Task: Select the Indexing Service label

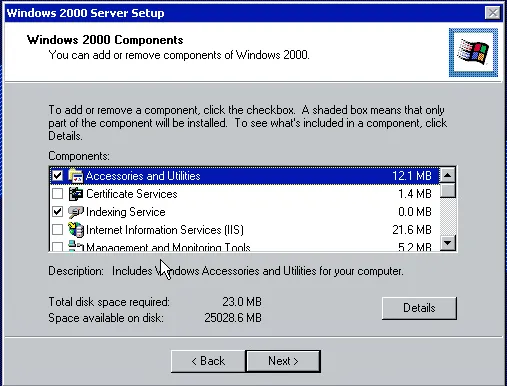Action: coord(126,212)
